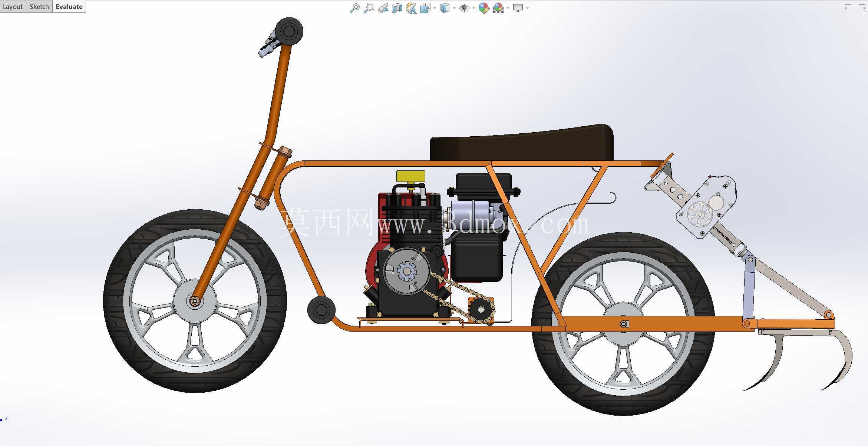Viewport: 868px width, 446px height.
Task: Click the expand-right panel icon
Action: (x=862, y=8)
